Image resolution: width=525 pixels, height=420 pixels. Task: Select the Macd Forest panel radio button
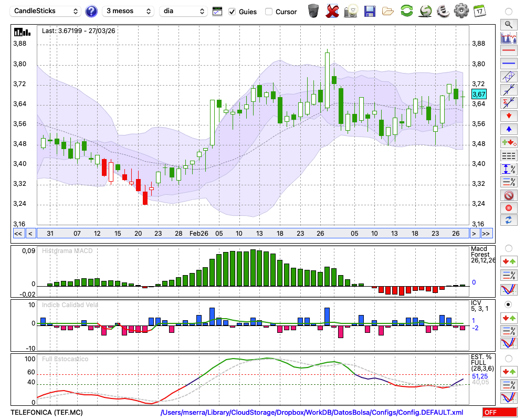click(508, 248)
